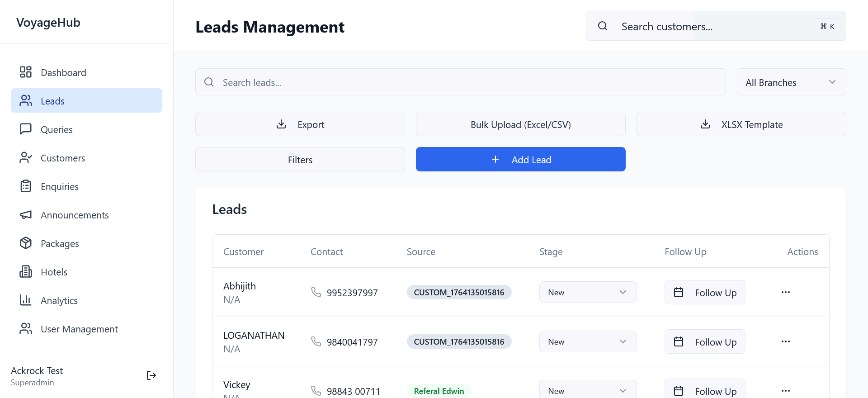This screenshot has width=868, height=398.
Task: Click Bulk Upload (Excel/CSV) button
Action: pyautogui.click(x=521, y=124)
